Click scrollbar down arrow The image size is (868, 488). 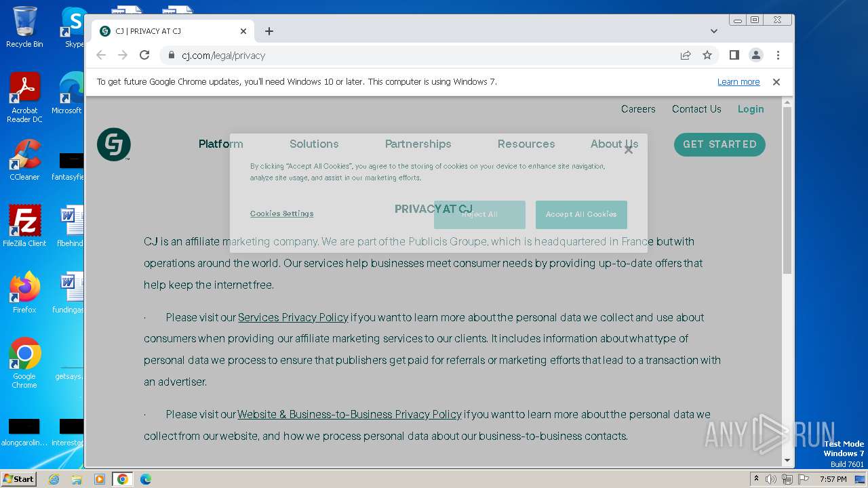(787, 461)
